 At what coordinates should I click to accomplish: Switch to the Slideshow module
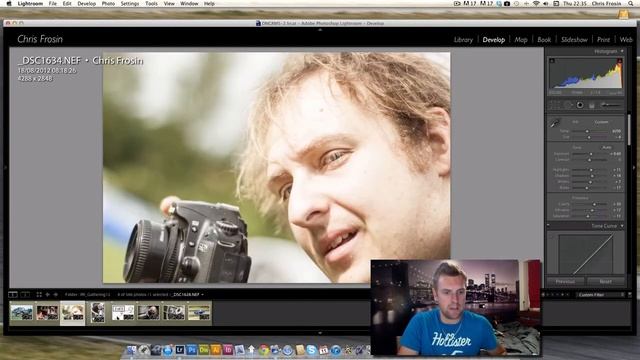[x=574, y=40]
